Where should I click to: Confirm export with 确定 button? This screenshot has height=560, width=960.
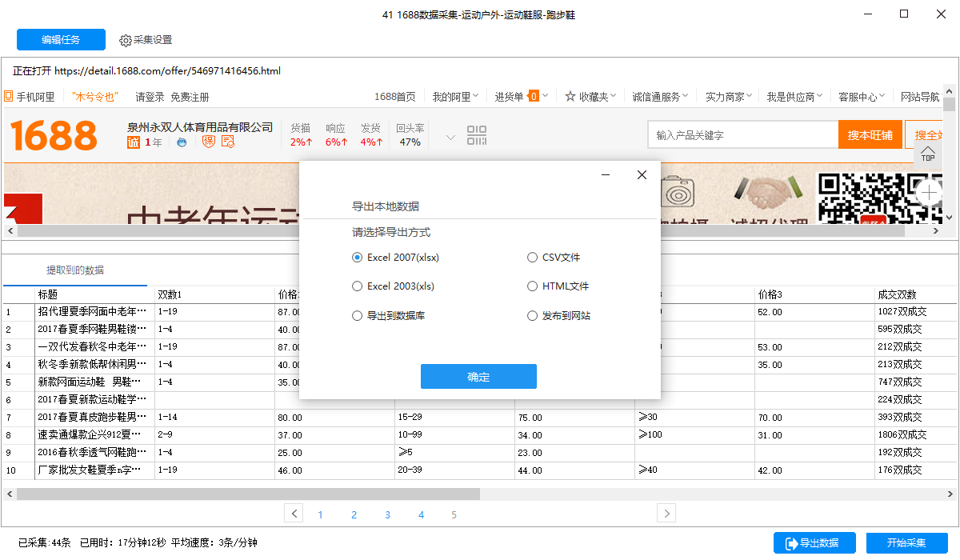(478, 377)
